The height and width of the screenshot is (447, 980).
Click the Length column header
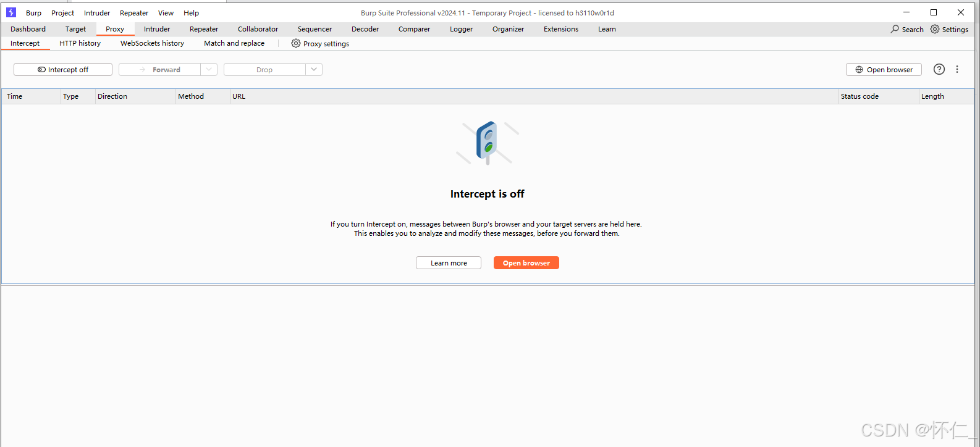pos(947,96)
